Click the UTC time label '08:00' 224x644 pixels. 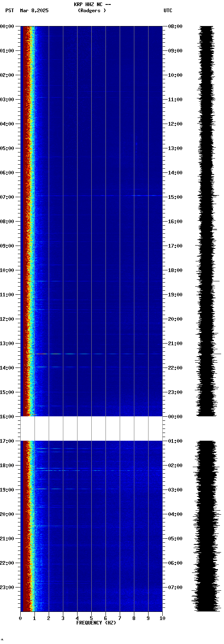click(x=175, y=26)
